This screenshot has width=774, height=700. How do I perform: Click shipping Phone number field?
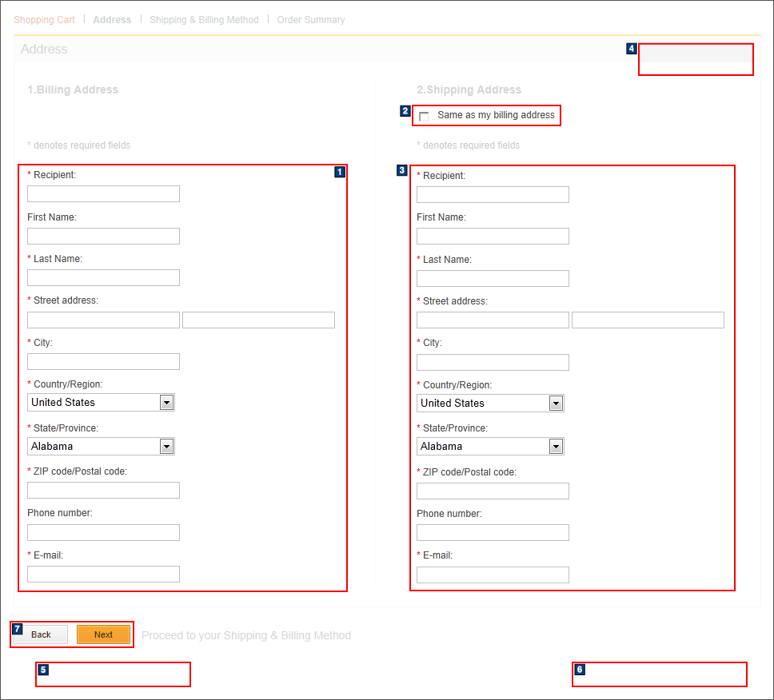pyautogui.click(x=493, y=532)
